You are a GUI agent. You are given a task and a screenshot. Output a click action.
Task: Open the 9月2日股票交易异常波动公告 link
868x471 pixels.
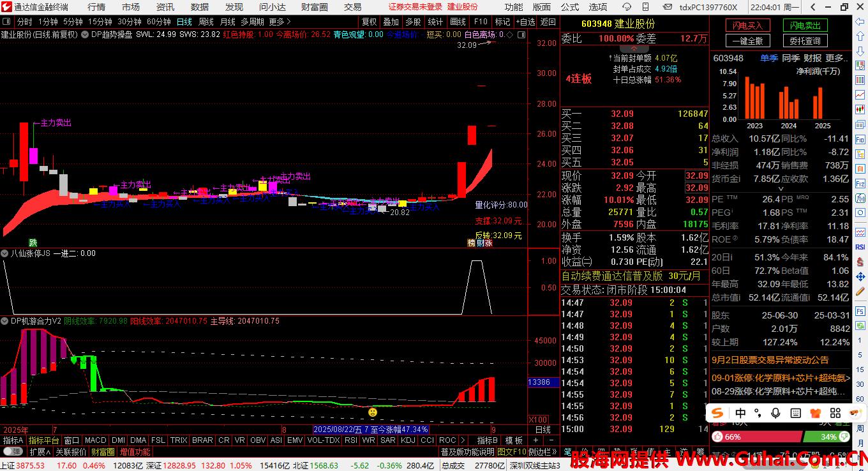pyautogui.click(x=770, y=361)
